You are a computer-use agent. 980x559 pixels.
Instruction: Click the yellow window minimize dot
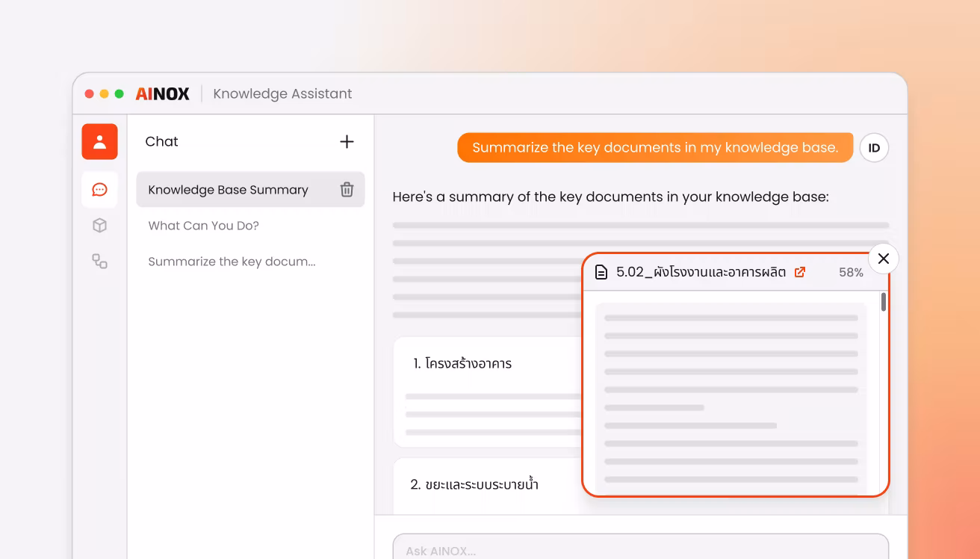(104, 94)
